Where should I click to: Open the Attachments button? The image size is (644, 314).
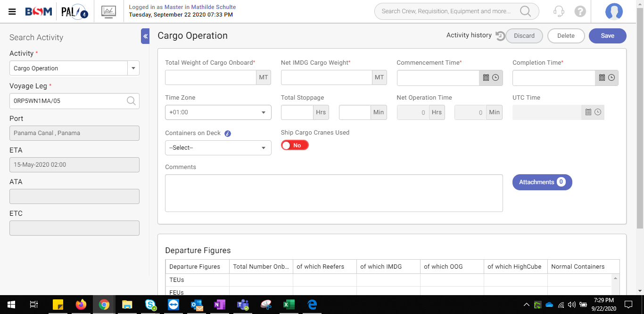click(542, 182)
